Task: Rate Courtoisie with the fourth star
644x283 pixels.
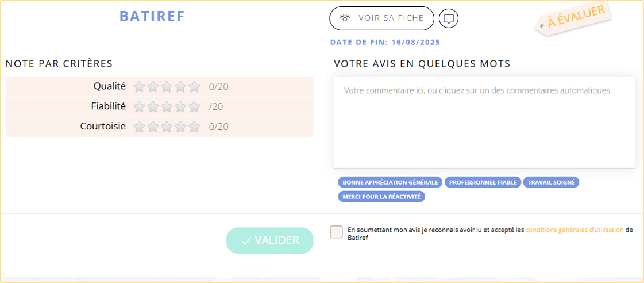Action: tap(180, 127)
